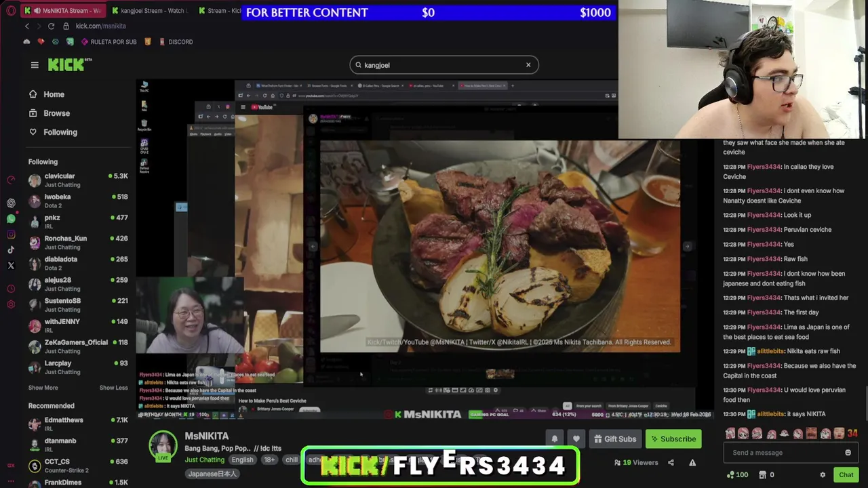Open ZeKaGamers_Oficial channel in Following
The height and width of the screenshot is (488, 868).
coord(78,346)
